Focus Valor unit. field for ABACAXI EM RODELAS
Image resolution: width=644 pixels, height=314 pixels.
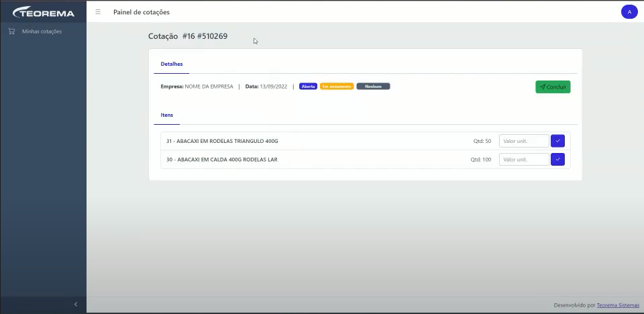pyautogui.click(x=524, y=141)
